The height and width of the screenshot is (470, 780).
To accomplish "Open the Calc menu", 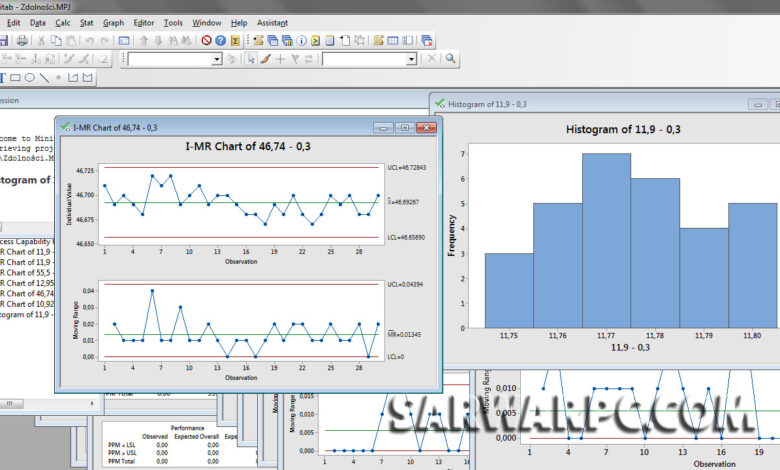I will (63, 23).
